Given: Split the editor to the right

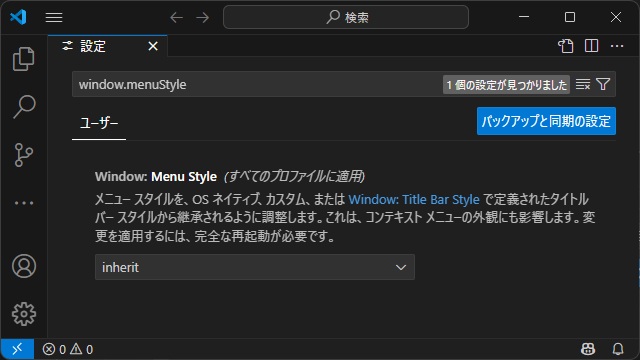Looking at the screenshot, I should click(591, 46).
